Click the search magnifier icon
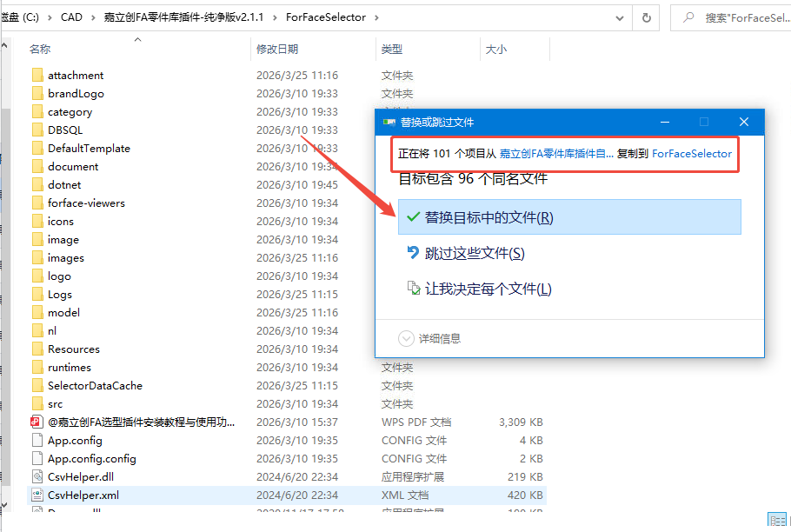Viewport: 791px width, 532px height. tap(688, 17)
